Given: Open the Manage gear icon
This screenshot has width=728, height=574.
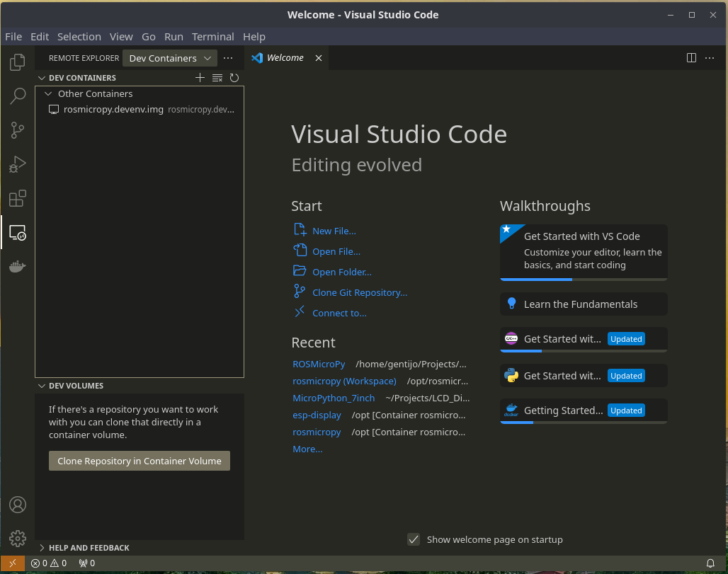Looking at the screenshot, I should [x=17, y=539].
